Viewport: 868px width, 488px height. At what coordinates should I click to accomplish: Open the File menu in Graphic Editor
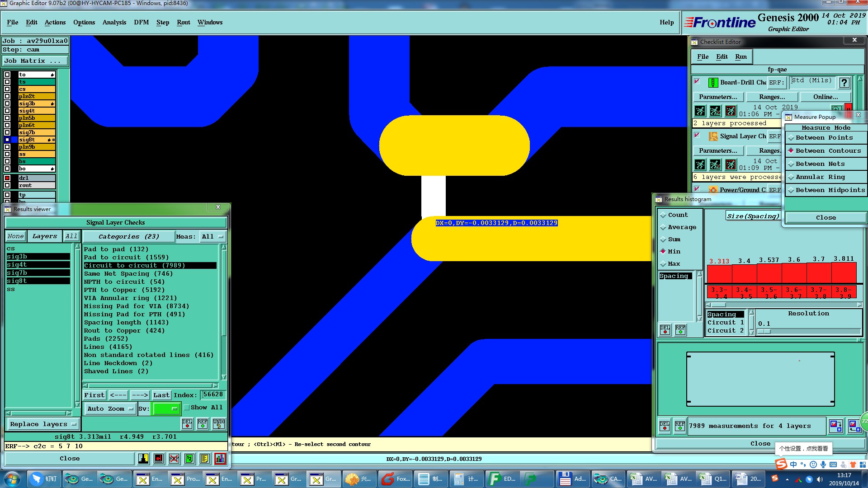[13, 23]
